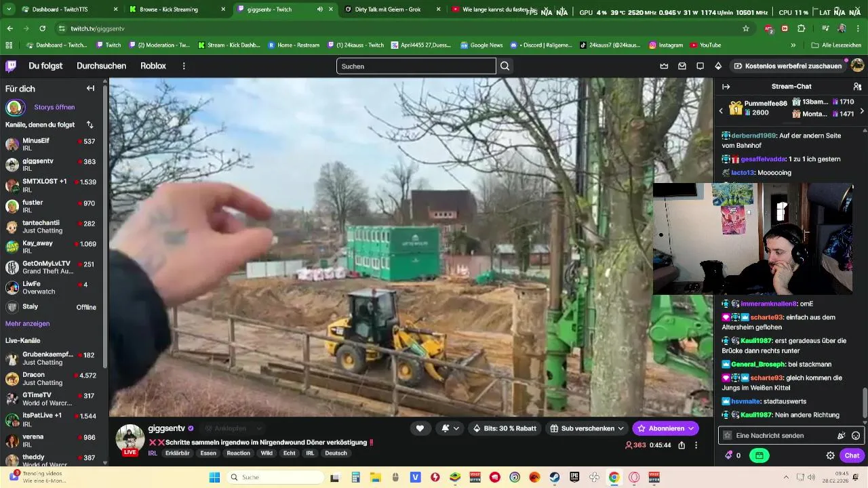Click the Chrome address bar URL

point(98,28)
